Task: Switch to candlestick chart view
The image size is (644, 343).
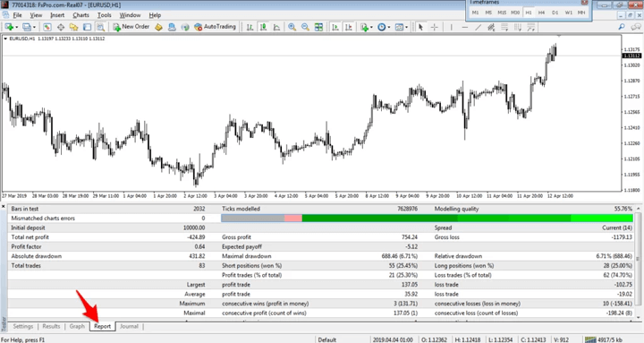Action: coord(263,27)
